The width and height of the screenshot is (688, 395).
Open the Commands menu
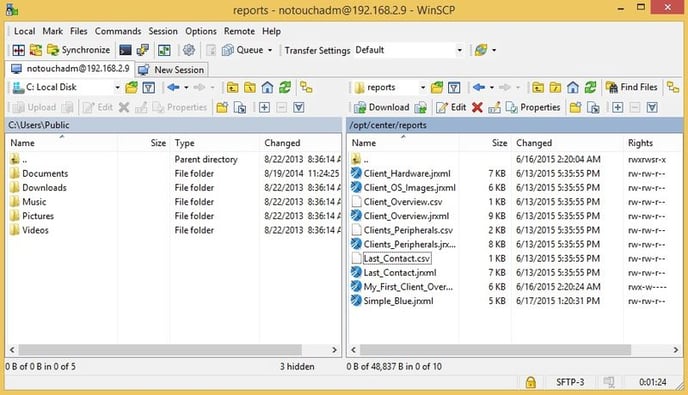click(118, 31)
